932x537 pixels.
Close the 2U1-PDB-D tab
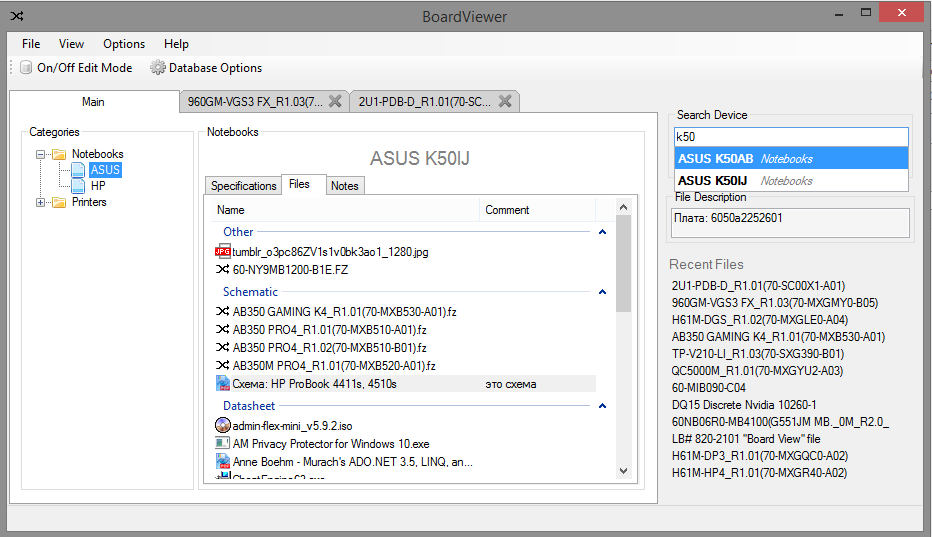pyautogui.click(x=505, y=101)
